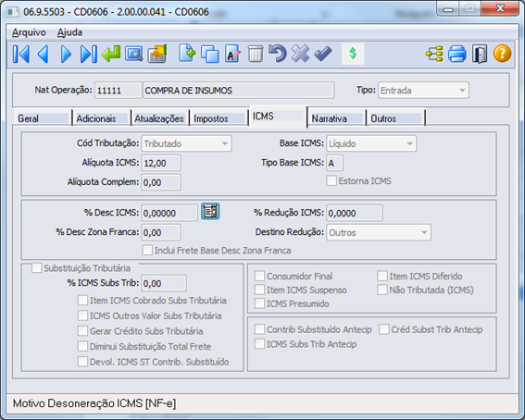Click the Tipo Base ICMS field
Image resolution: width=525 pixels, height=420 pixels.
point(334,163)
